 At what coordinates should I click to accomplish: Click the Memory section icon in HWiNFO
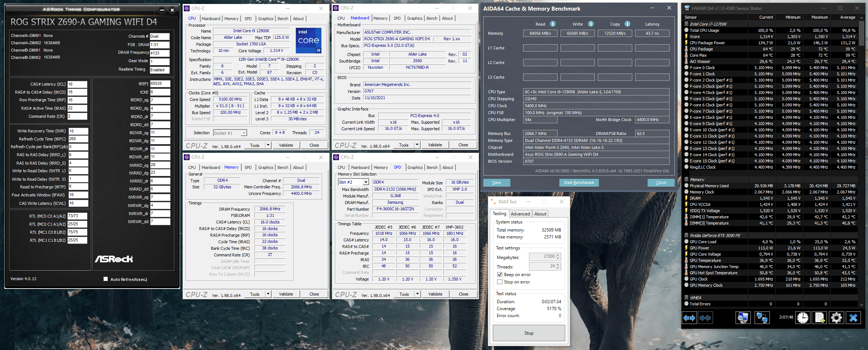pyautogui.click(x=686, y=180)
